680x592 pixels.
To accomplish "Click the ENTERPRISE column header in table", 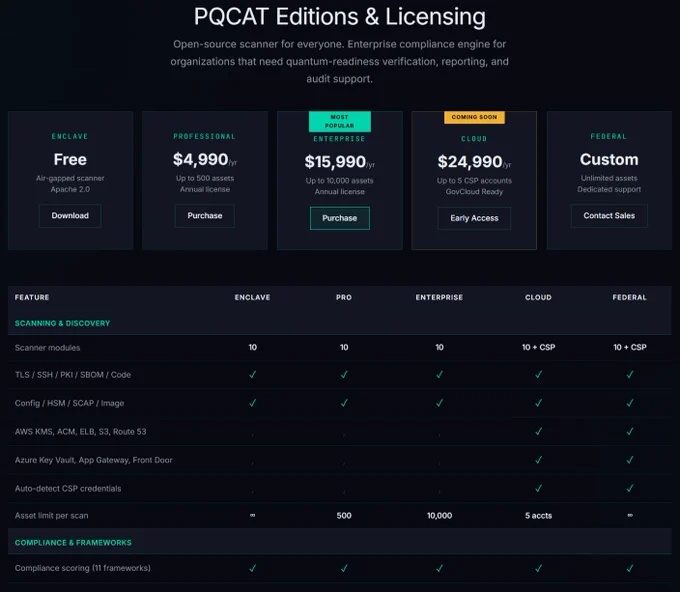I will point(439,298).
